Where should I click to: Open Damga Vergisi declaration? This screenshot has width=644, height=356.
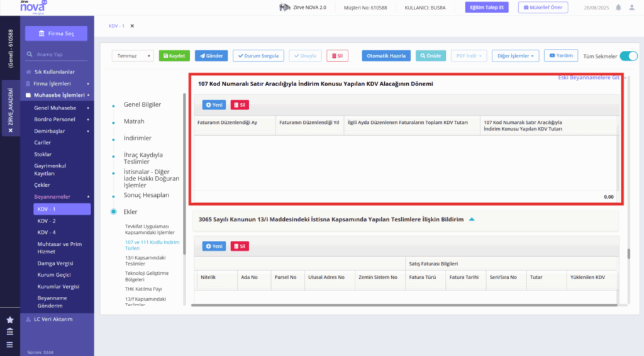point(55,264)
